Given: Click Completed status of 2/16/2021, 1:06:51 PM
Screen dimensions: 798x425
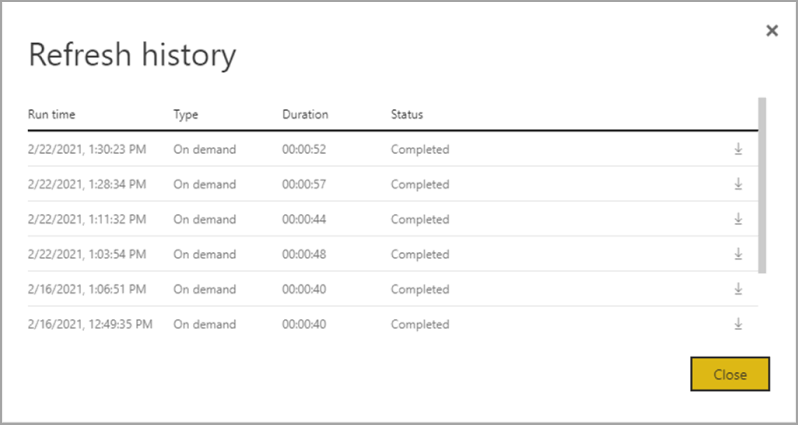Looking at the screenshot, I should pos(420,290).
